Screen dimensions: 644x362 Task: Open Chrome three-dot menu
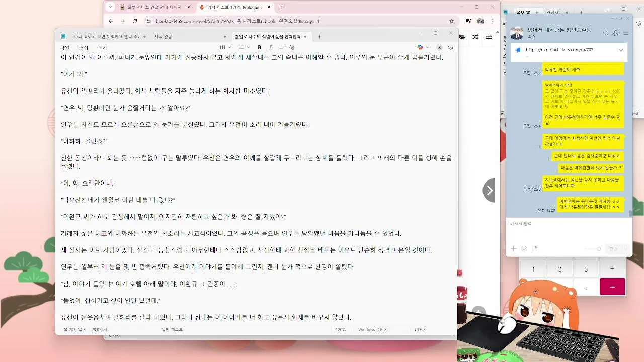coord(493,21)
